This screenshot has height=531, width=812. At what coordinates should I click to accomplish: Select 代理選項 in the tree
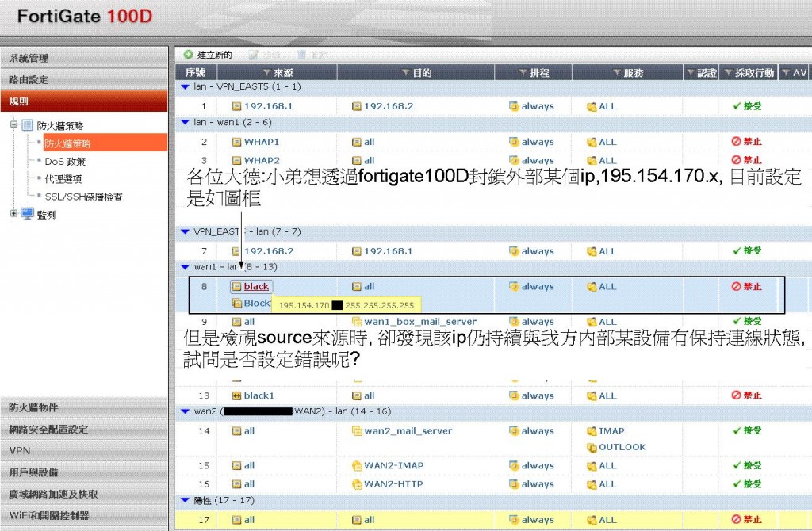pos(63,179)
